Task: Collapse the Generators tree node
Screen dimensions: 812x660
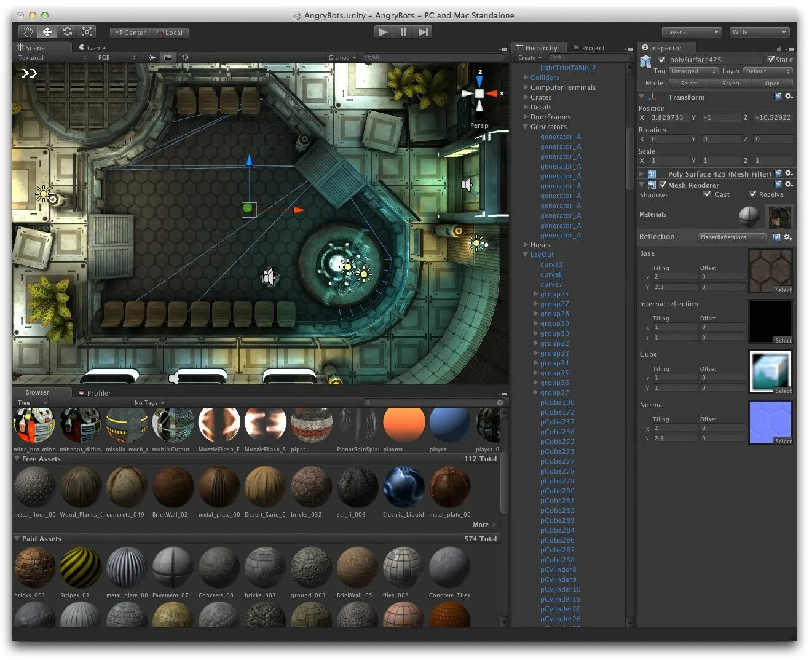Action: click(x=526, y=127)
